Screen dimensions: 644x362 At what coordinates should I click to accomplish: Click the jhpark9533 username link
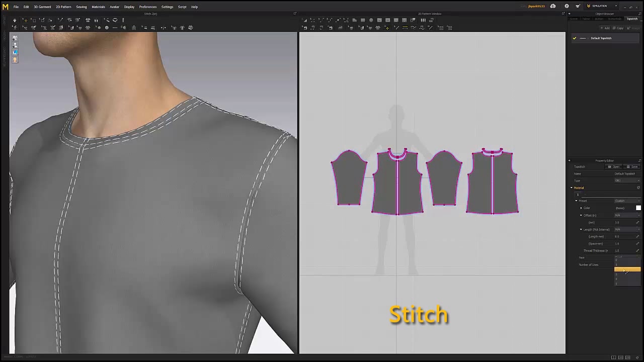536,6
